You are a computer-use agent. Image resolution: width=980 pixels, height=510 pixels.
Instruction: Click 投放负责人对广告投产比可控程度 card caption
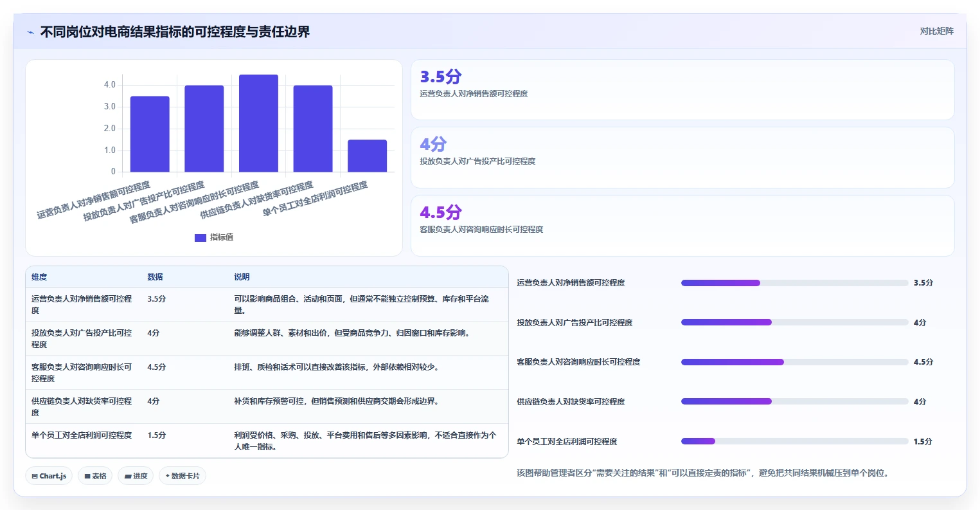pos(477,161)
